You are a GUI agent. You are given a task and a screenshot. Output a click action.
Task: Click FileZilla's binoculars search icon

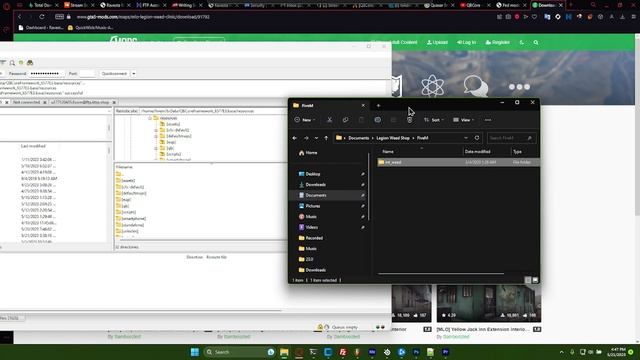(x=30, y=63)
